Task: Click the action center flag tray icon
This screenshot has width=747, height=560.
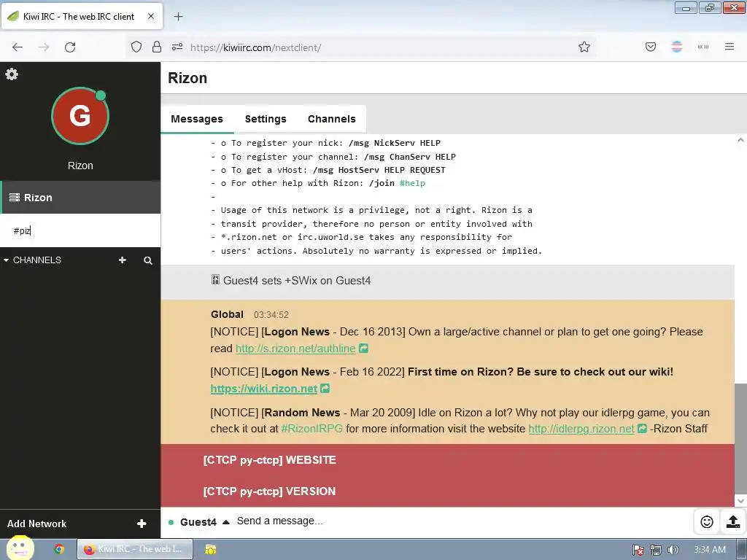Action: 638,550
